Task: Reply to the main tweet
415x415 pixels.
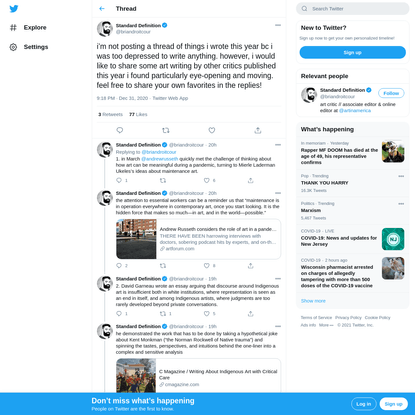Action: coord(120,130)
